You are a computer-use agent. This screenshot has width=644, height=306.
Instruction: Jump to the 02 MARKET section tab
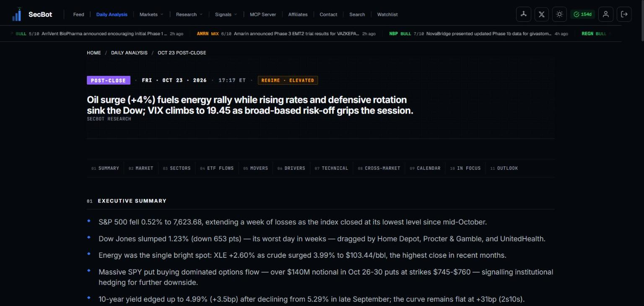point(141,168)
